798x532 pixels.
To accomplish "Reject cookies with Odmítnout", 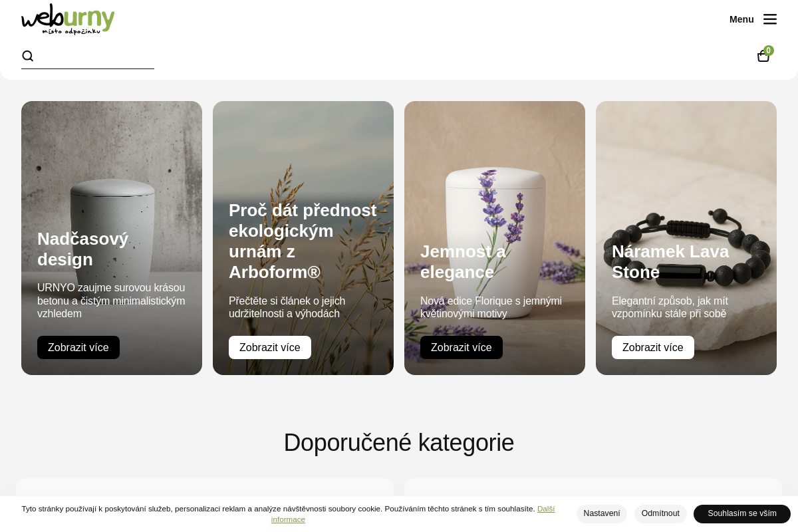I will [x=660, y=513].
